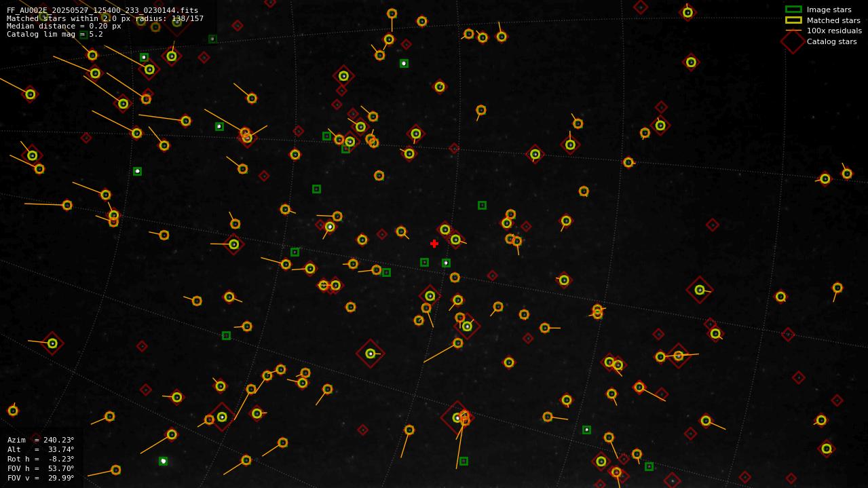Select the 'Azim = 240.23°' readout
Viewport: 868px width, 488px height.
41,440
